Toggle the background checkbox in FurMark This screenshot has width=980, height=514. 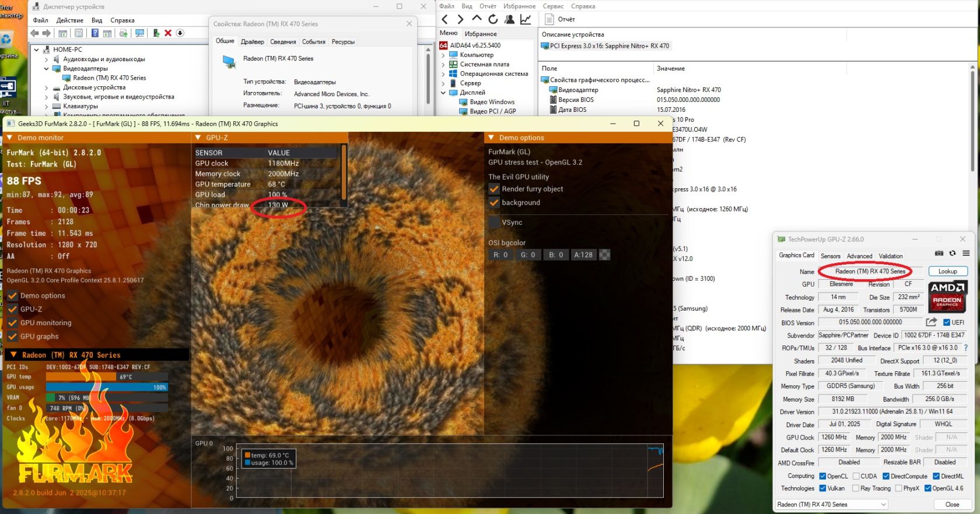point(494,203)
